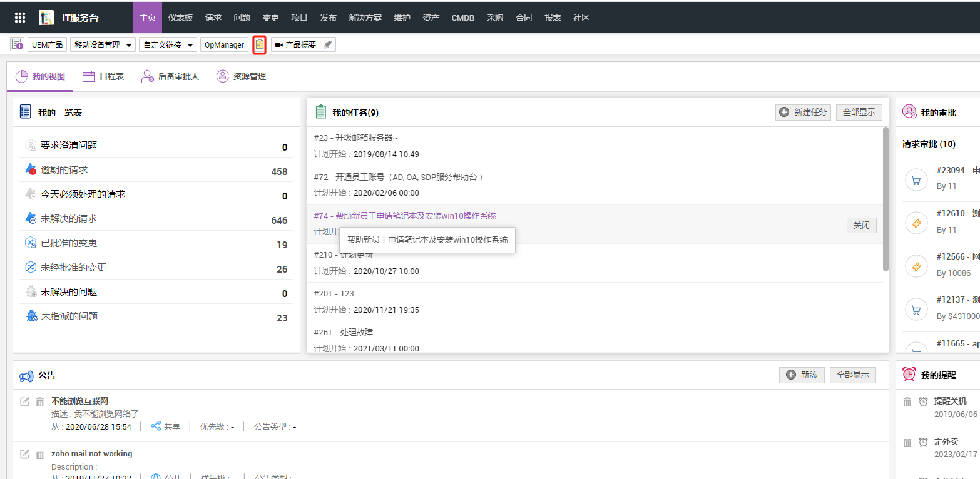
Task: Click the alarm icon of 定外卖 reminder
Action: click(x=923, y=443)
